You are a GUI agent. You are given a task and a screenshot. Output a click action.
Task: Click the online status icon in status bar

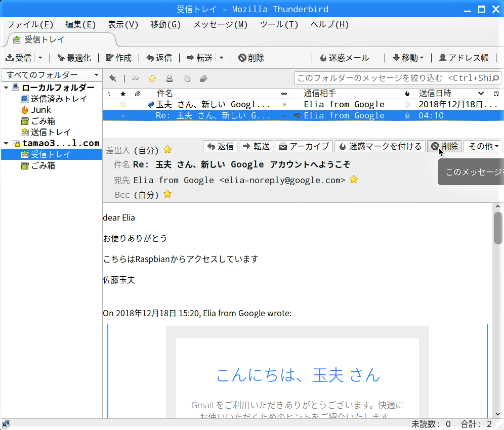[x=6, y=424]
